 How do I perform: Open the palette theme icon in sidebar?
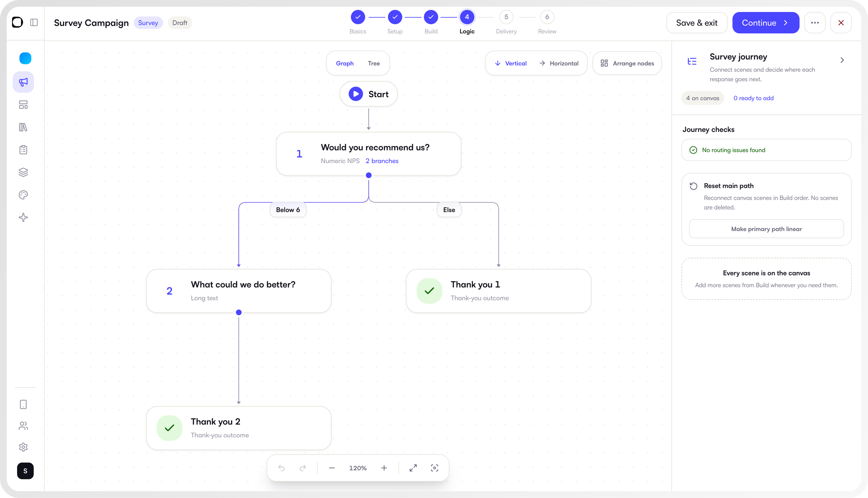coord(23,195)
